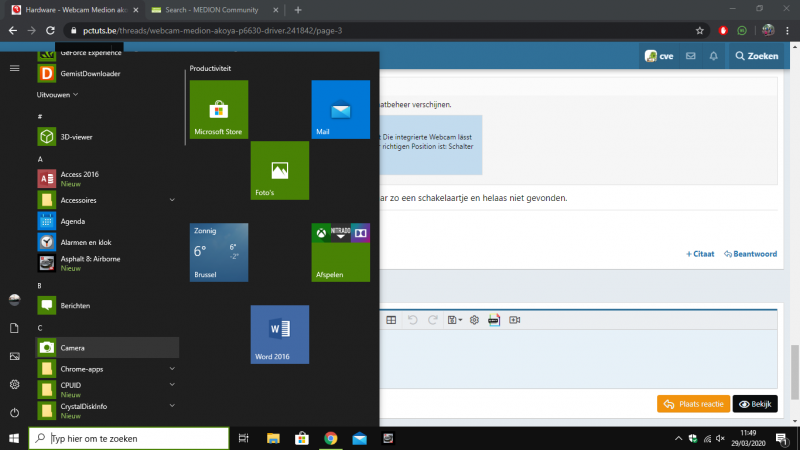800x450 pixels.
Task: Launch 3D-viewer from the app list
Action: [107, 137]
